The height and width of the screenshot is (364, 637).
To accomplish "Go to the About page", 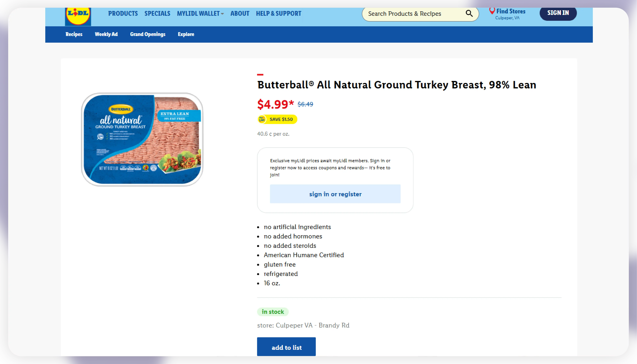I will coord(240,14).
